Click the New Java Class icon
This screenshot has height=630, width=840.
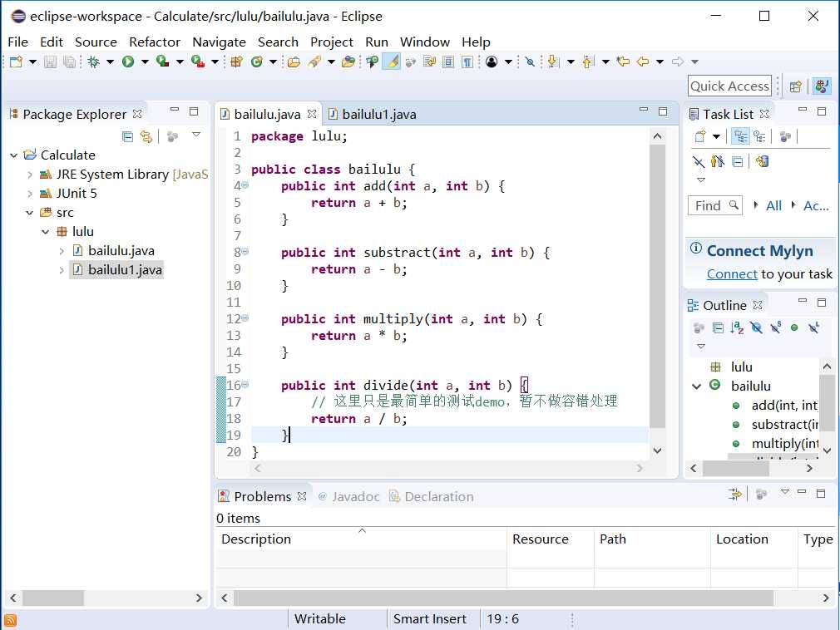(257, 62)
